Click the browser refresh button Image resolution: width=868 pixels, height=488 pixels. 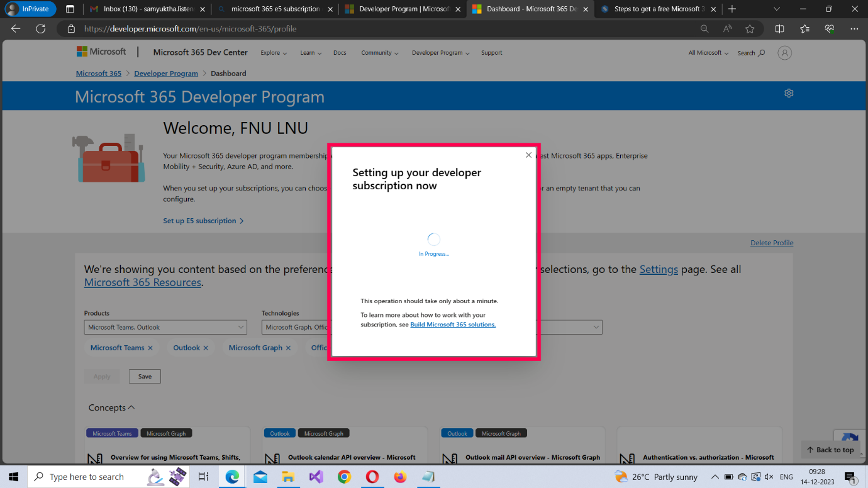point(41,29)
